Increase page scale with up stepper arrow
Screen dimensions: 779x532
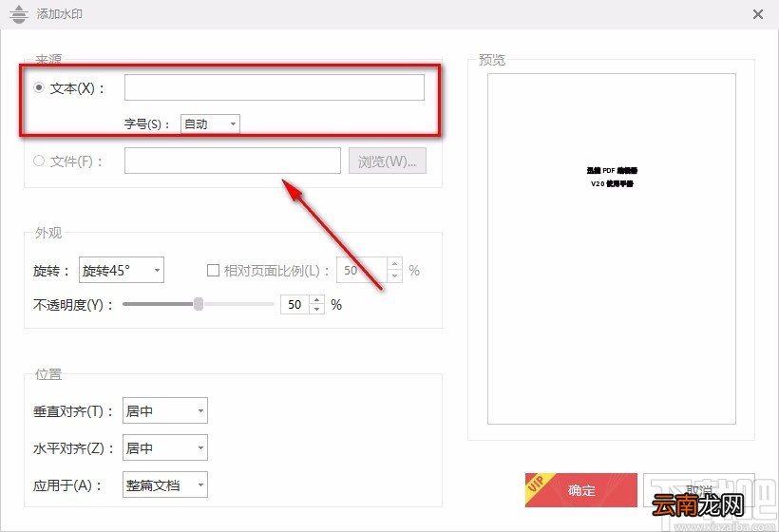click(x=394, y=264)
